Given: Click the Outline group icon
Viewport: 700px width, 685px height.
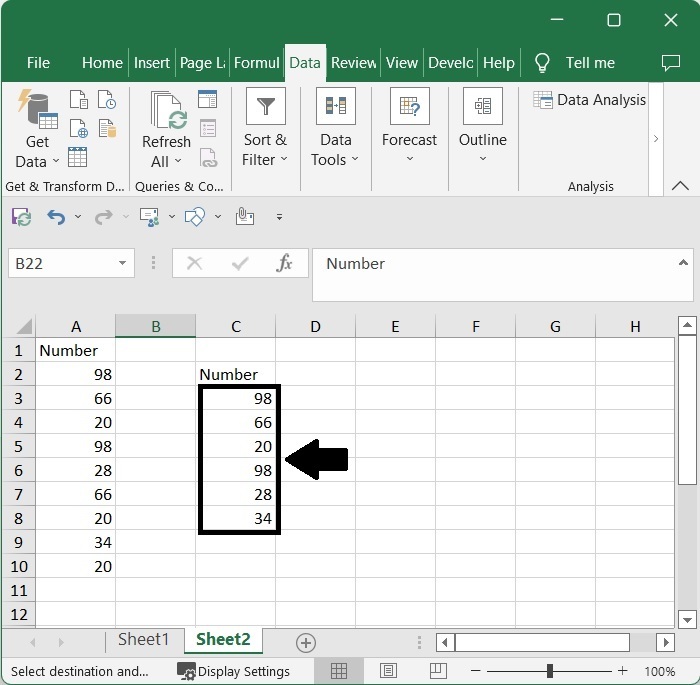Looking at the screenshot, I should (x=482, y=106).
